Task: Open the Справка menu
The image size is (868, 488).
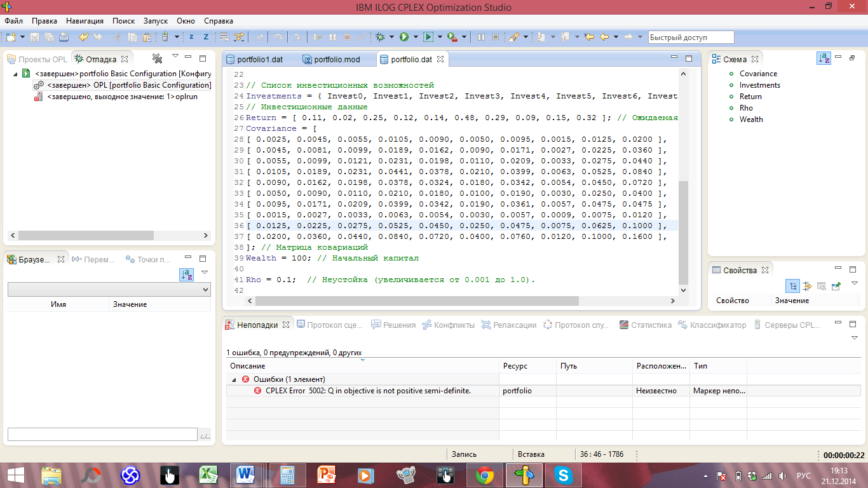Action: click(219, 21)
